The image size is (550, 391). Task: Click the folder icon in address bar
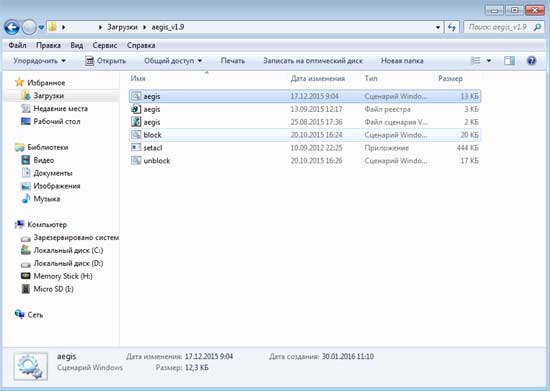tap(53, 27)
